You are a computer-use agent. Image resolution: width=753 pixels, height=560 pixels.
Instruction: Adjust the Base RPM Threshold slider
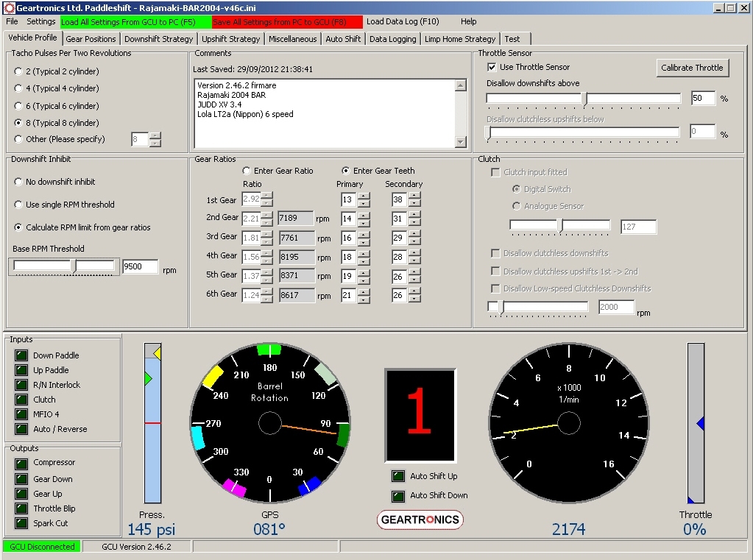click(x=74, y=266)
